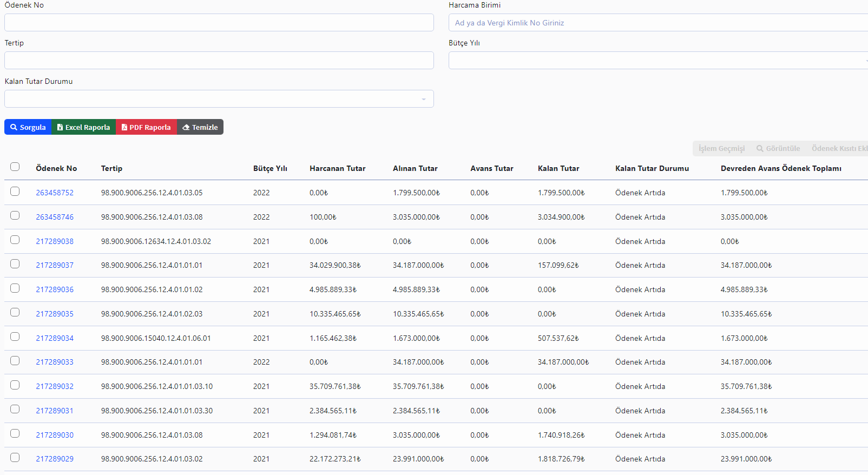Click the Görüntüle magnifier icon
This screenshot has height=475, width=868.
[760, 149]
